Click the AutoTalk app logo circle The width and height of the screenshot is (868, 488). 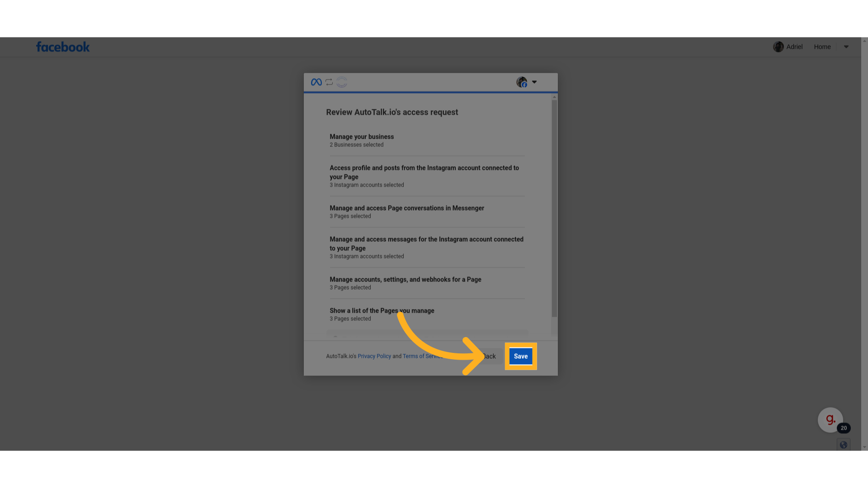(342, 82)
